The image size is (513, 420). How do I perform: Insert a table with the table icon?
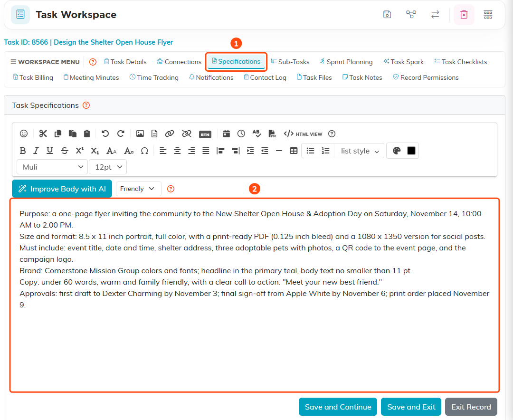click(294, 151)
